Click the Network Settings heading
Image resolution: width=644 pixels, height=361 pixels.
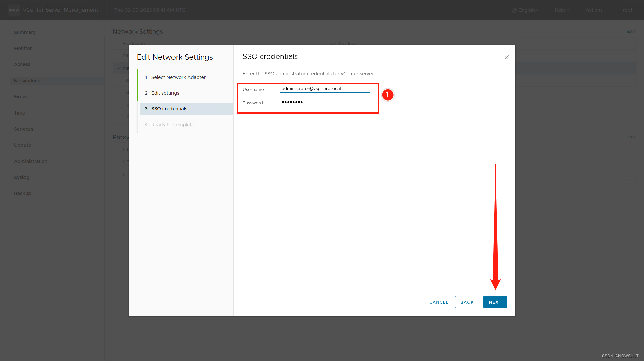138,32
